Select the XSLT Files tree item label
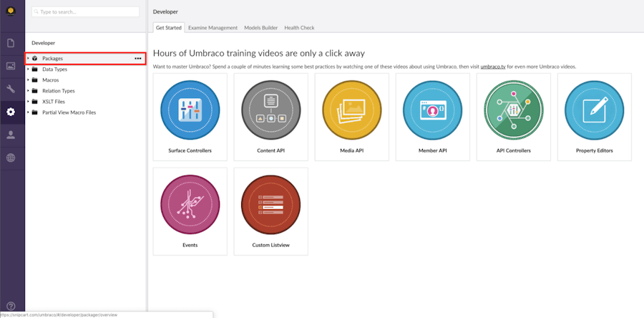The height and width of the screenshot is (318, 644). tap(54, 101)
